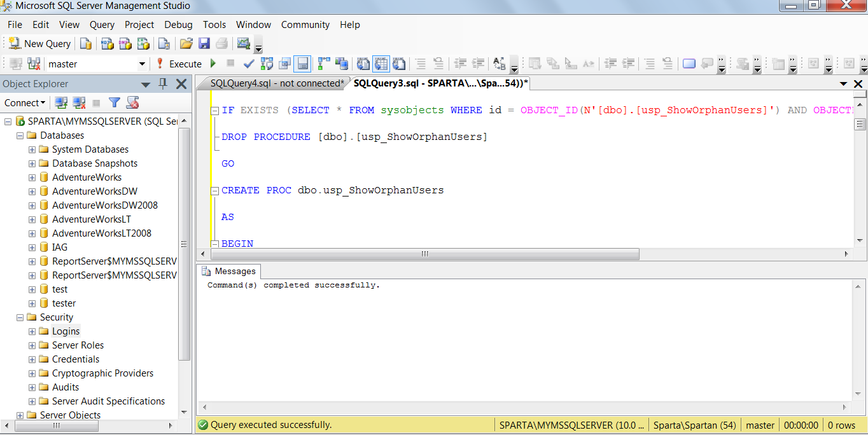The image size is (868, 435).
Task: Toggle Results to Text mode
Action: pos(363,64)
